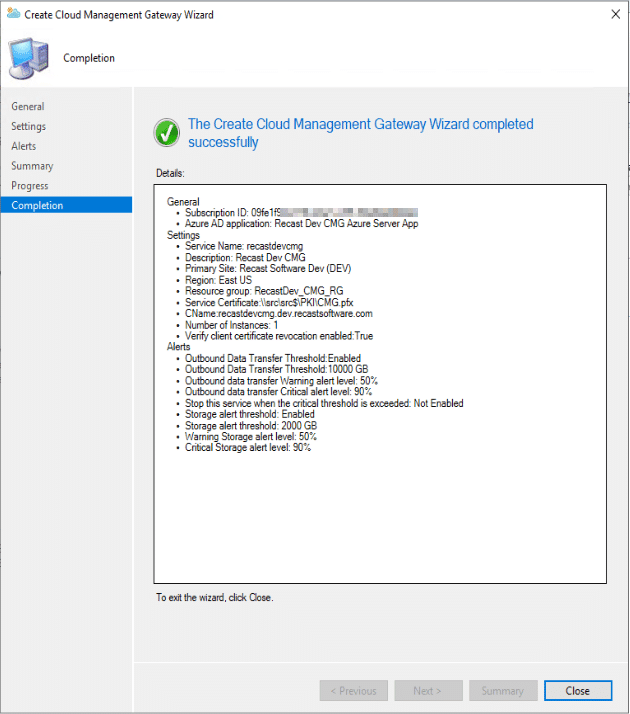Select the highlighted Completion step
The image size is (630, 714).
(x=37, y=205)
